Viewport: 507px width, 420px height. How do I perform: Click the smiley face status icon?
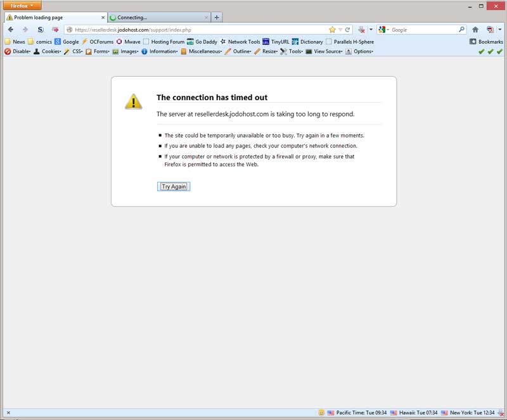(321, 412)
